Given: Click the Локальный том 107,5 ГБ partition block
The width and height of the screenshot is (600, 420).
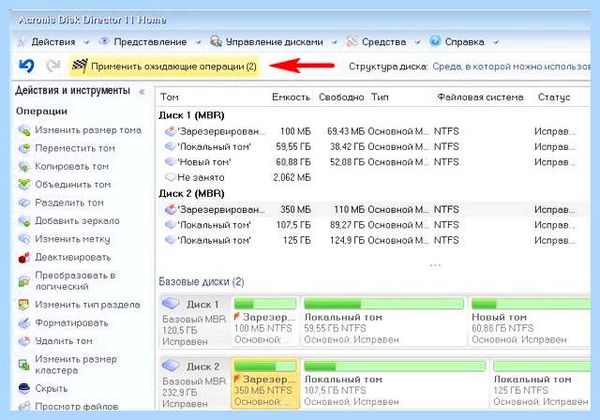Looking at the screenshot, I should tap(395, 383).
